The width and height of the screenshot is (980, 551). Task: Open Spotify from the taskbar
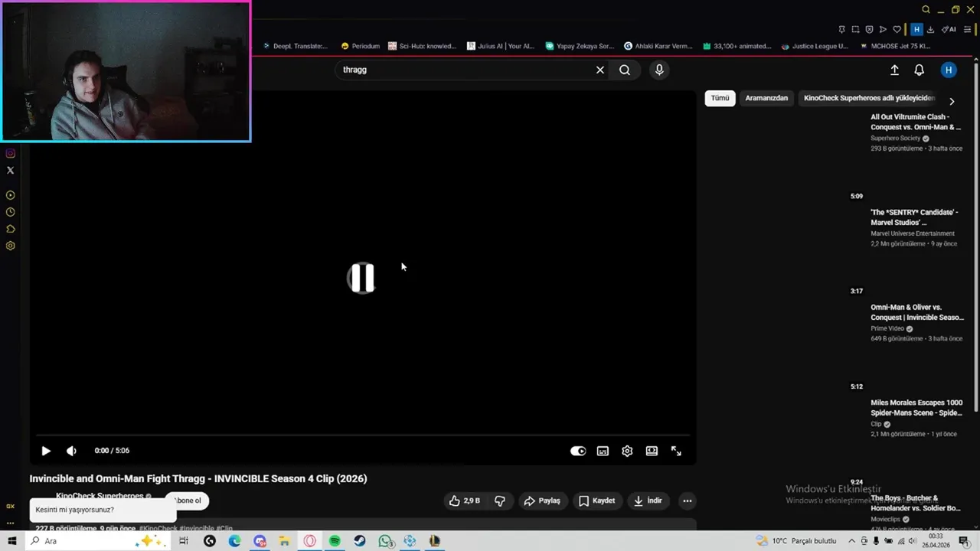[335, 541]
